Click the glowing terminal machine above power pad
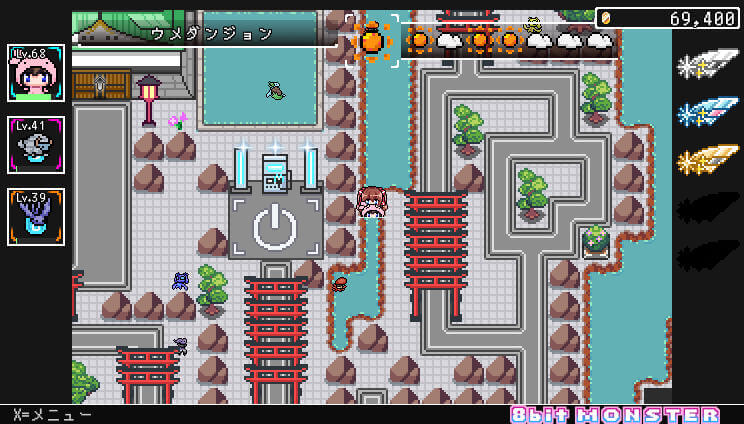Image resolution: width=744 pixels, height=424 pixels. coord(274,169)
